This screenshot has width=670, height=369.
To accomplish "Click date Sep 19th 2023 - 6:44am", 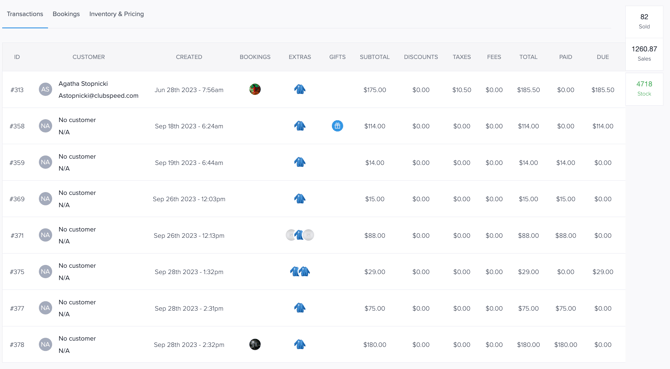I will (x=189, y=163).
